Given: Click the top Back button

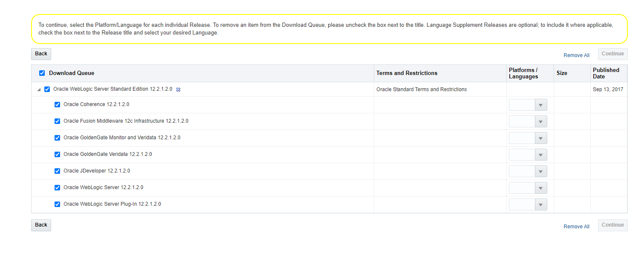Looking at the screenshot, I should [41, 54].
